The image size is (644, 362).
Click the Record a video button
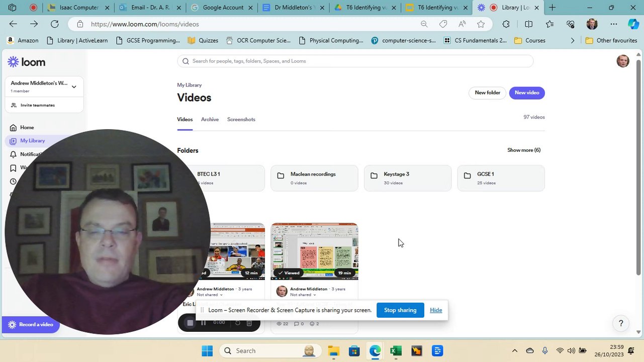[31, 325]
